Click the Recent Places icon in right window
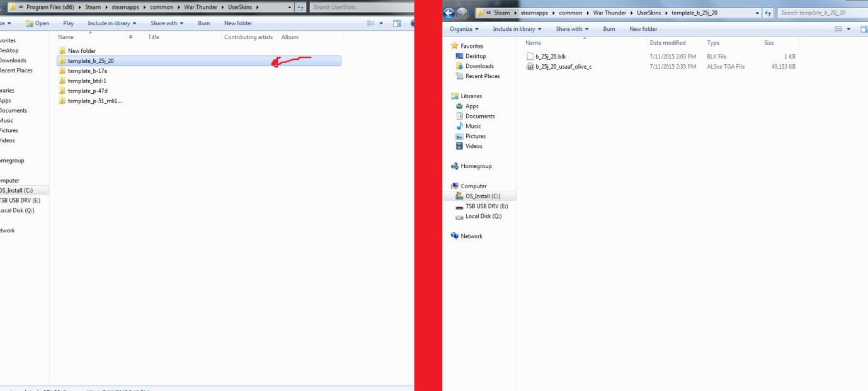868x391 pixels. (x=459, y=76)
